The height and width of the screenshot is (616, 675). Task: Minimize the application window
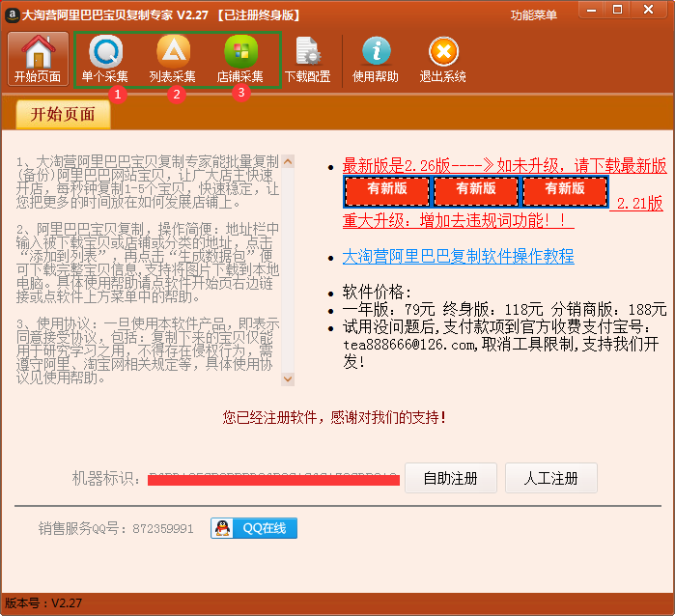point(592,10)
